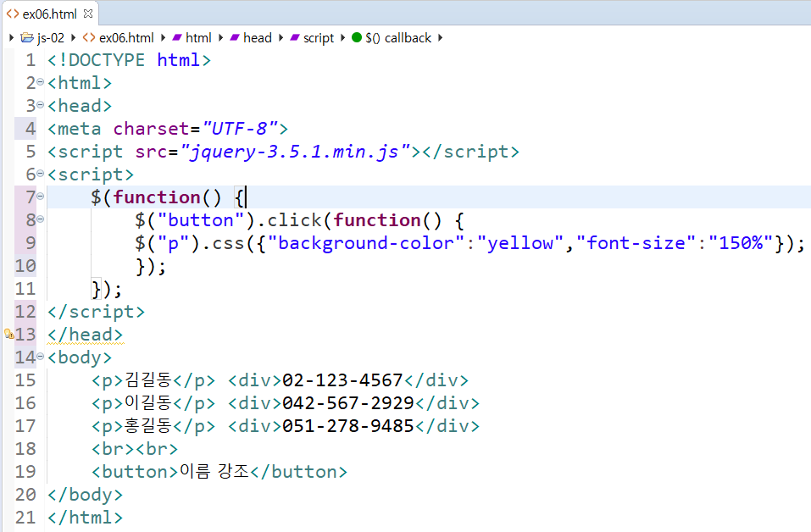Viewport: 811px width, 532px height.
Task: Expand the breadcrumb arrow after ex06.html
Action: point(163,37)
